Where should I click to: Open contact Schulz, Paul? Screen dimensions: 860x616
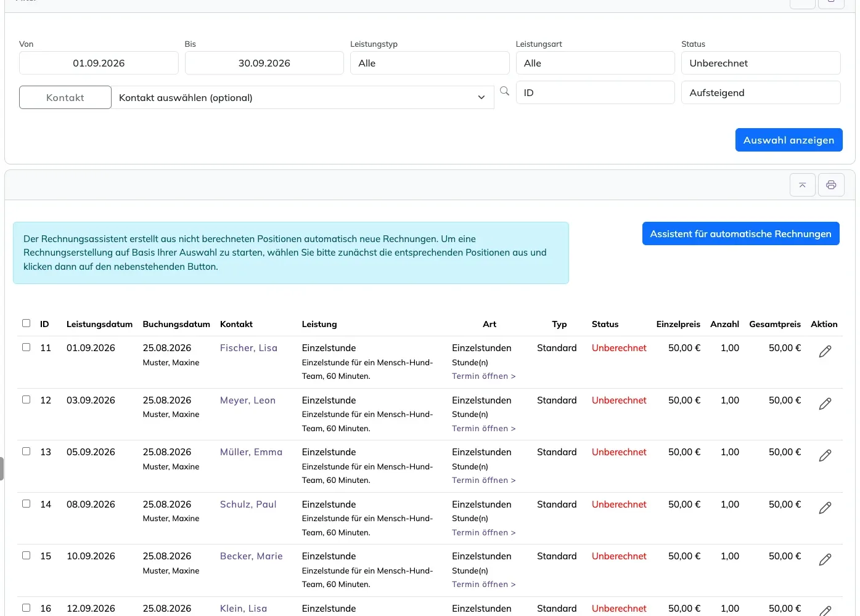point(248,505)
